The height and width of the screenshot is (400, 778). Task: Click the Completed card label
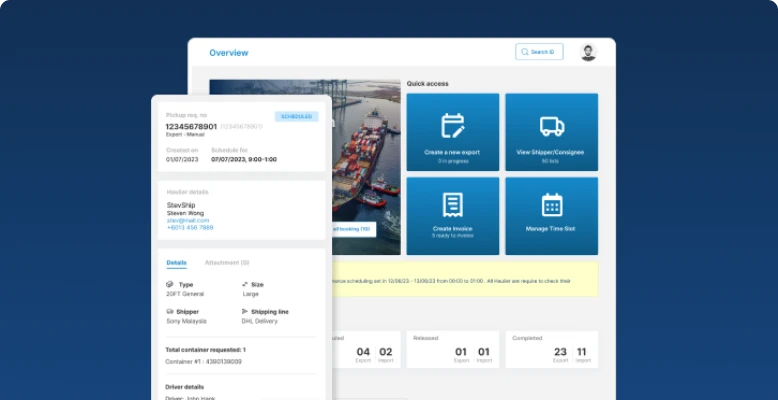click(x=527, y=338)
